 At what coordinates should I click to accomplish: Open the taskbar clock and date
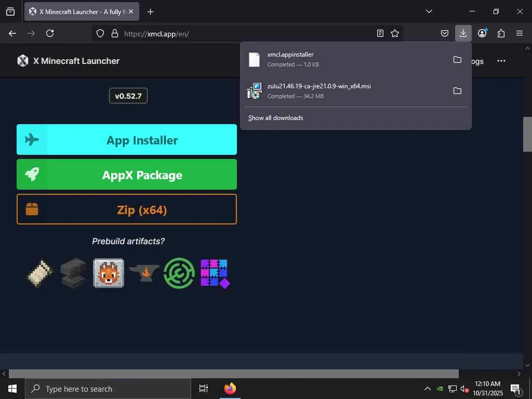[x=487, y=389]
